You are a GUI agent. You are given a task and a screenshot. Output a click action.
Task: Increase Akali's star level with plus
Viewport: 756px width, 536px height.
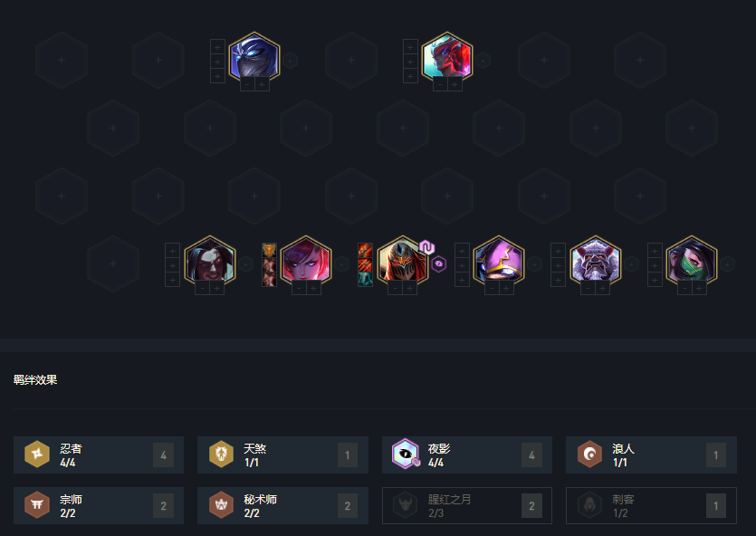click(x=699, y=288)
